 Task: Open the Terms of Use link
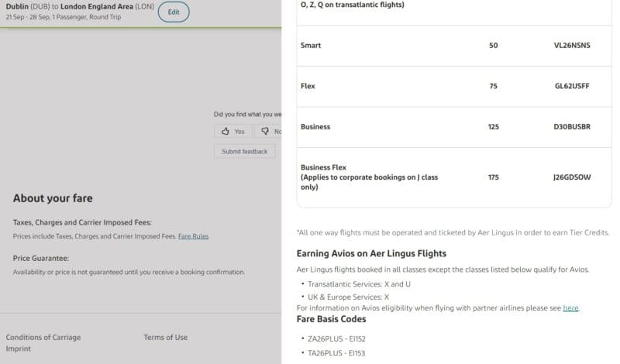click(x=165, y=338)
